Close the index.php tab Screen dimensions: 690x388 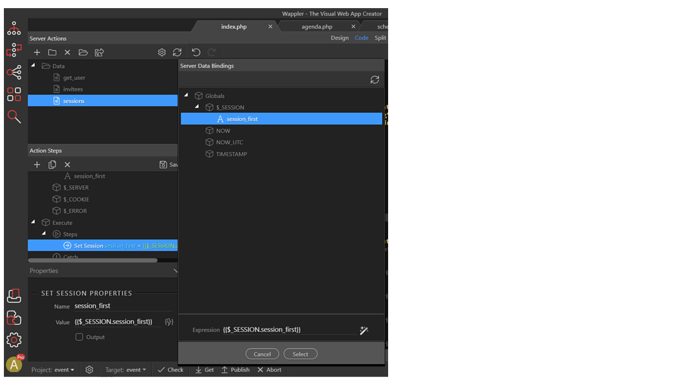270,26
